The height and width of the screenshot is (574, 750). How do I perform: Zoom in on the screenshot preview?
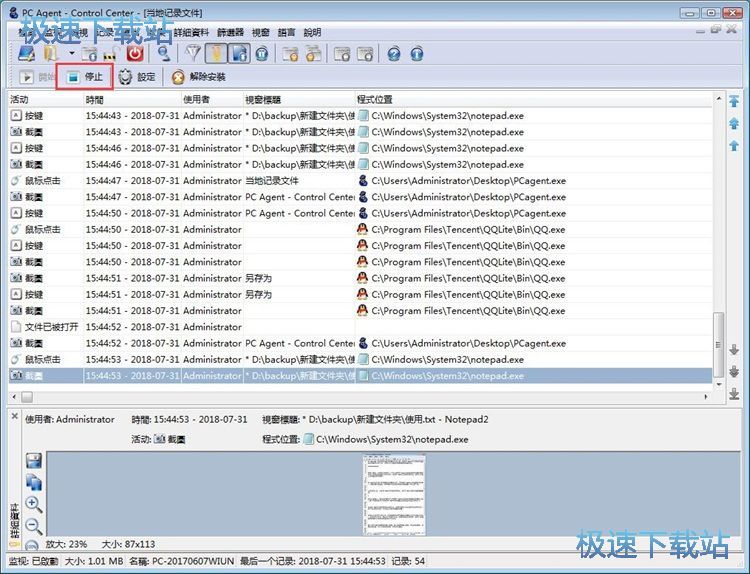click(33, 504)
